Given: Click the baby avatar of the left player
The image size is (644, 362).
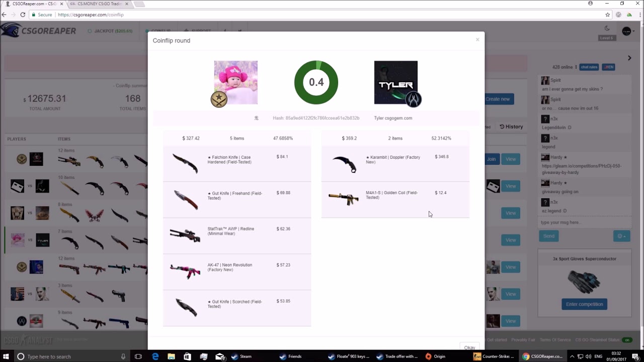Looking at the screenshot, I should [x=235, y=82].
